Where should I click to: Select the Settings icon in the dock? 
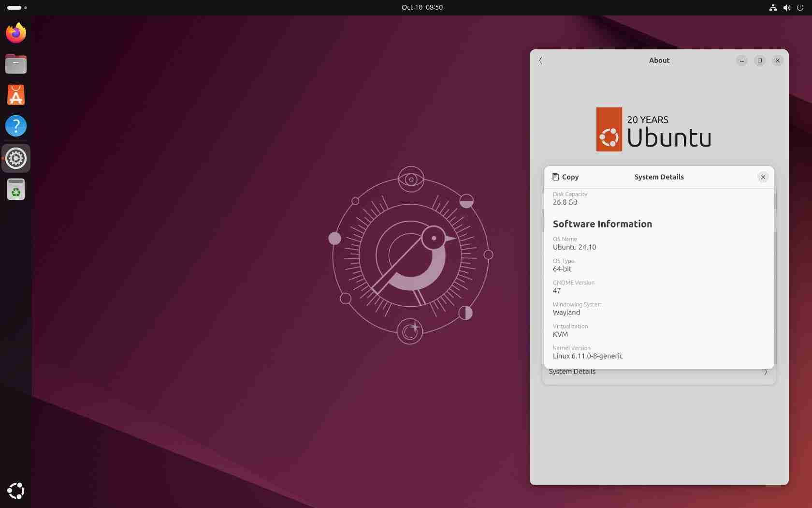pyautogui.click(x=16, y=158)
